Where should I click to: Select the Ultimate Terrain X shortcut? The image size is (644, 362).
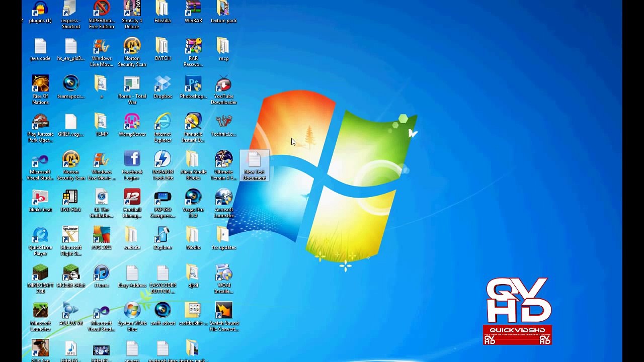(x=224, y=165)
